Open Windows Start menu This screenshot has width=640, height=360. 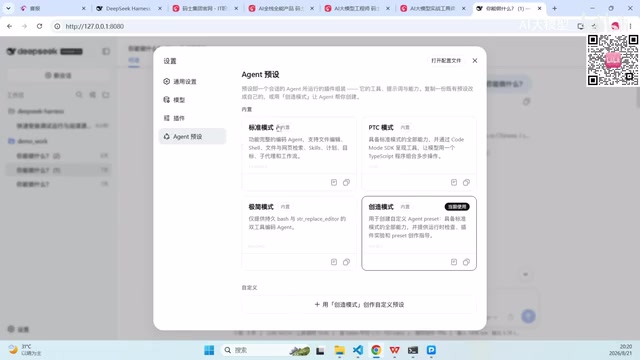tap(209, 350)
